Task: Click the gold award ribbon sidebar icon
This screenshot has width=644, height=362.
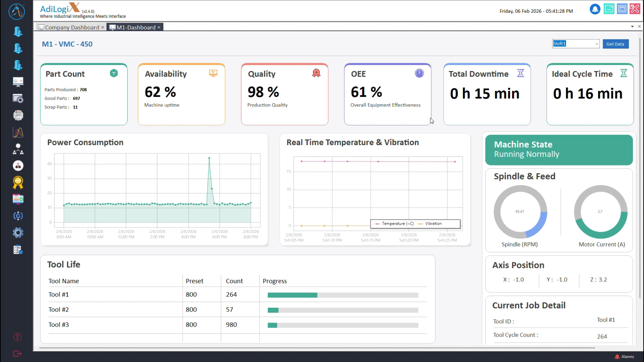Action: click(18, 182)
